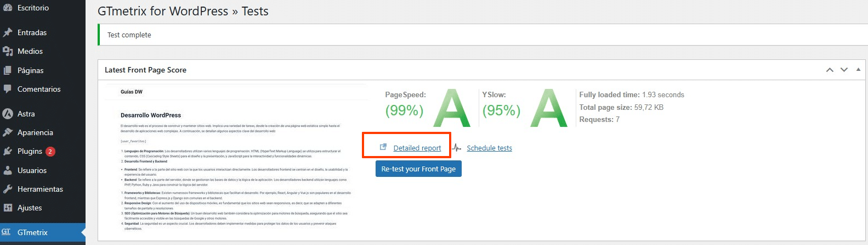The width and height of the screenshot is (868, 245).
Task: Click the GTmetrix GT sidebar icon
Action: (x=7, y=232)
